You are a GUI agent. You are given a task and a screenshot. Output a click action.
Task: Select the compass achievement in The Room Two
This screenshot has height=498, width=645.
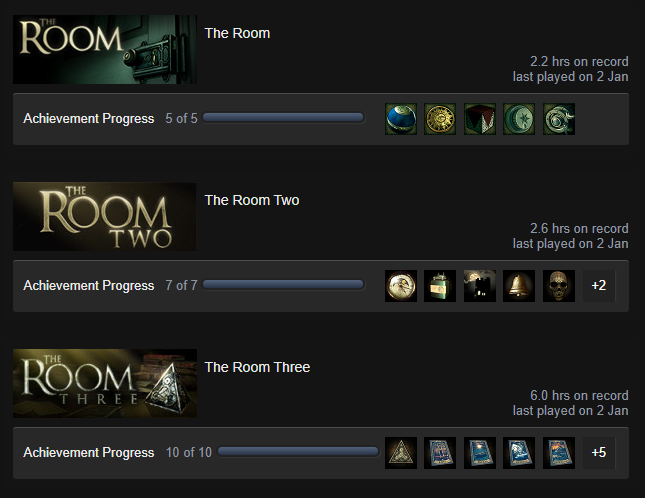click(401, 286)
